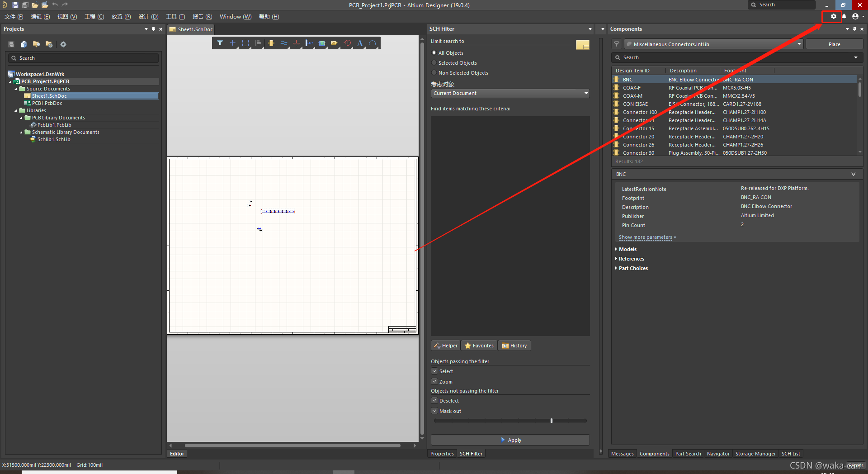Screen dimensions: 868x474
Task: Select the Move objects cross tool
Action: (232, 43)
